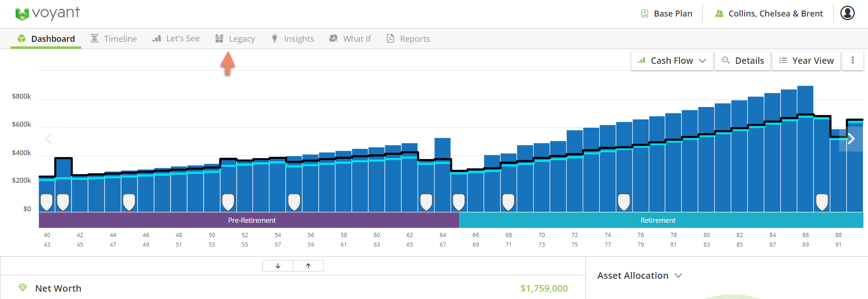
Task: Click the up arrow panel button
Action: click(x=308, y=266)
